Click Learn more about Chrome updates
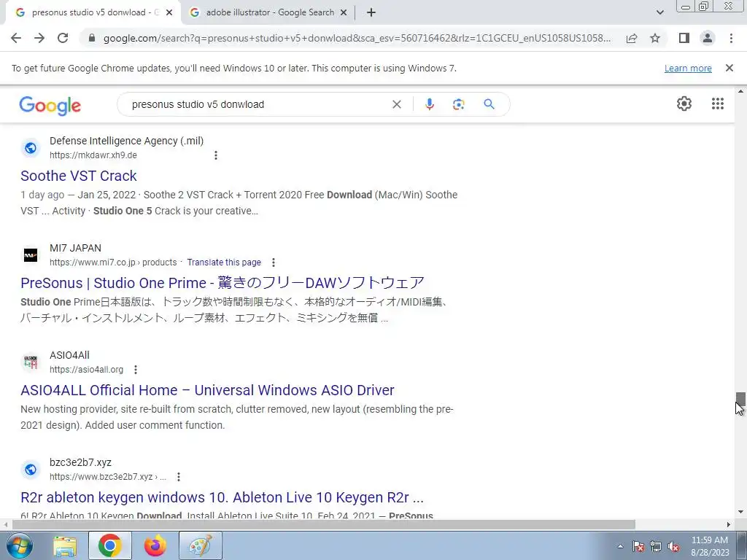 point(688,69)
